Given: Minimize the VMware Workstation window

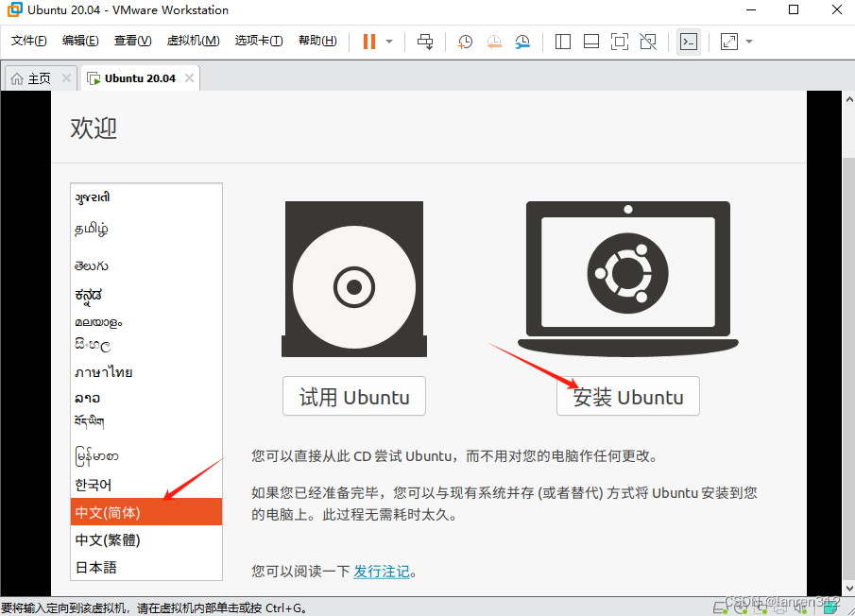Looking at the screenshot, I should pyautogui.click(x=751, y=9).
